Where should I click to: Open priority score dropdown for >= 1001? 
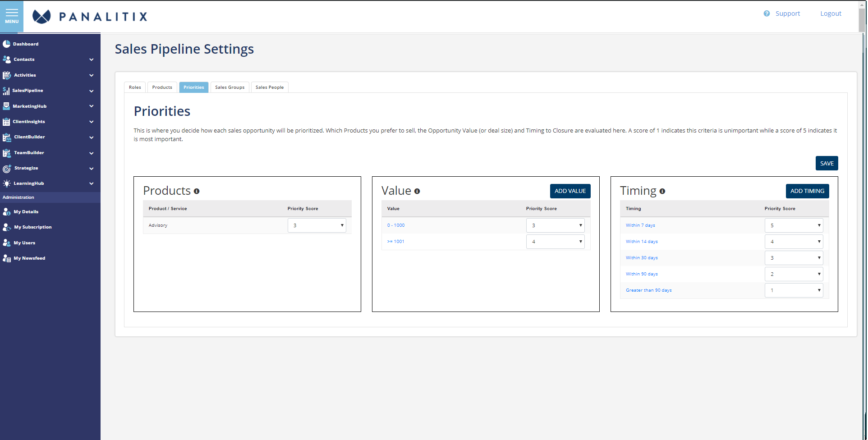coord(556,242)
